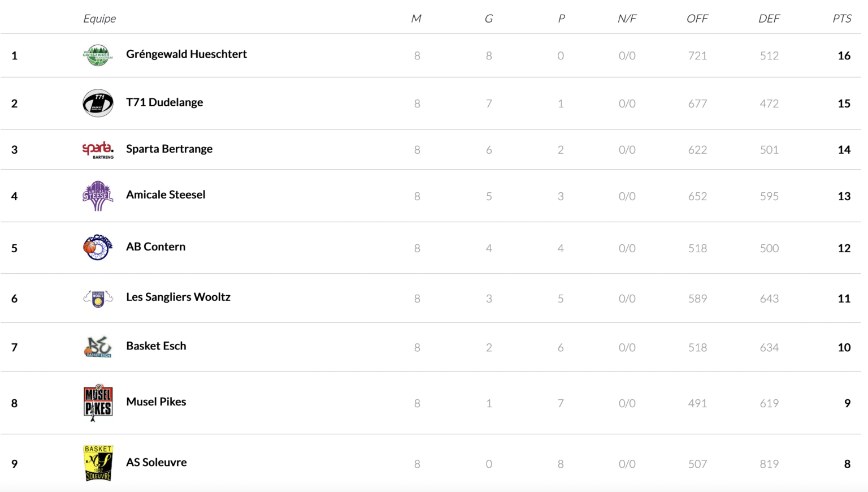Open the Gréngewald Hueschtert team link
Image resolution: width=868 pixels, height=492 pixels.
(x=186, y=54)
